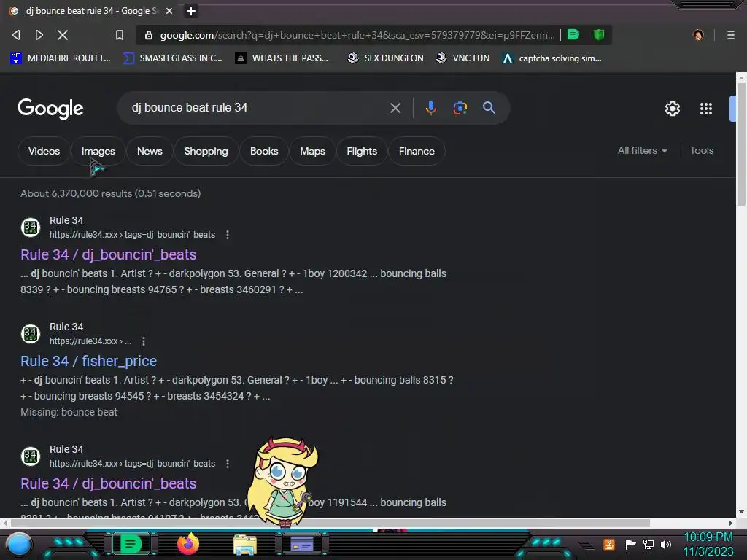
Task: Open the browser hamburger menu
Action: point(731,35)
